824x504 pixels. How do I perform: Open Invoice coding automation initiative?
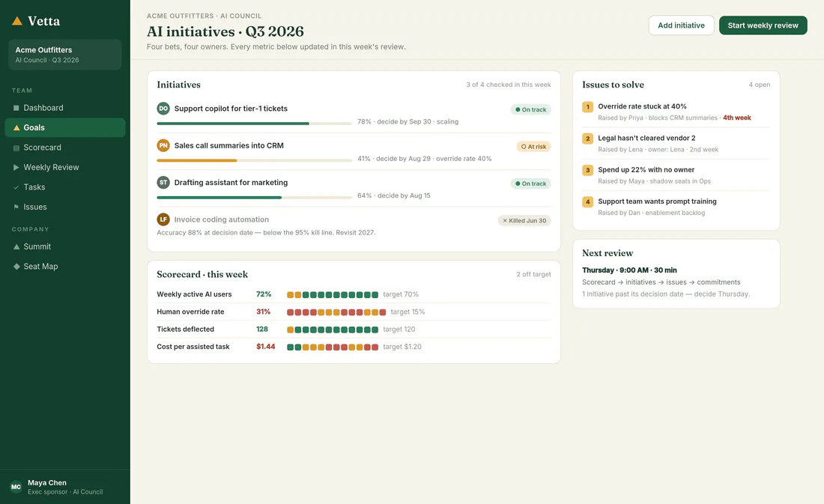click(221, 219)
